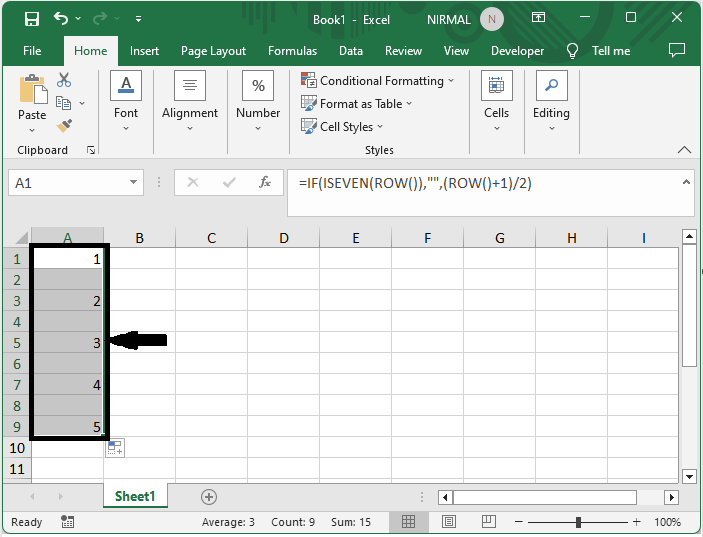Add a new sheet with plus button
This screenshot has height=537, width=703.
pos(209,497)
